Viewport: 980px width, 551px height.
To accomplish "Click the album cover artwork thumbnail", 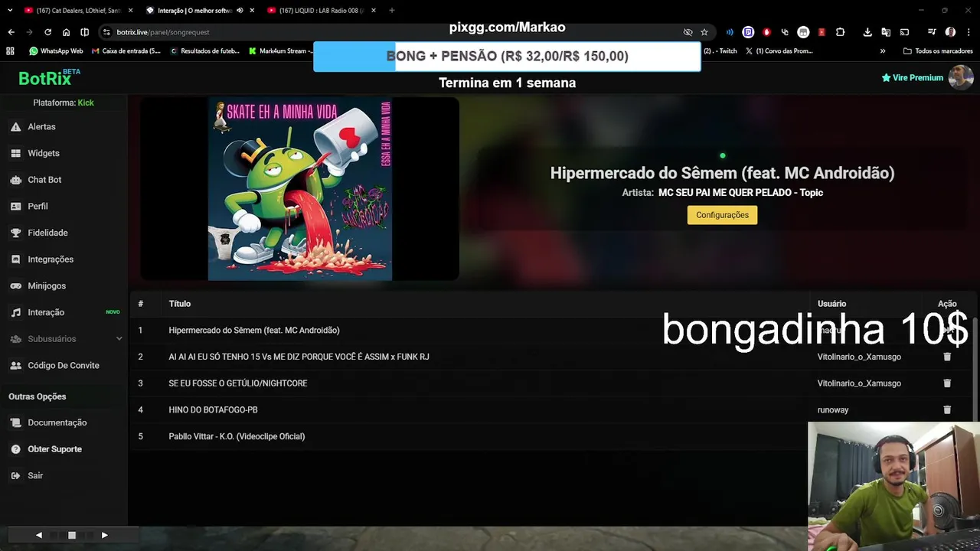I will (300, 189).
